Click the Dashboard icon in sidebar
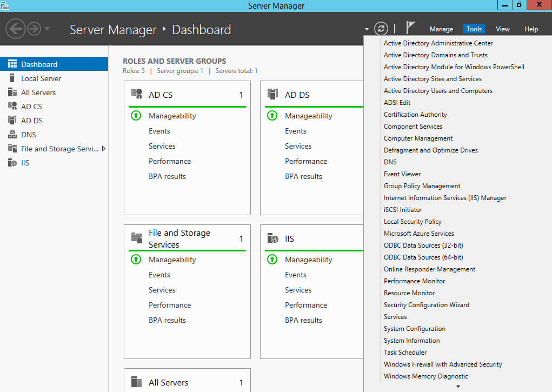 12,64
